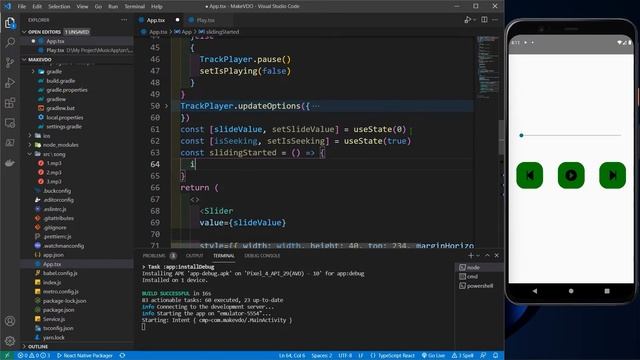Image resolution: width=640 pixels, height=360 pixels.
Task: Open the Run and Debug view
Action: pos(10,82)
